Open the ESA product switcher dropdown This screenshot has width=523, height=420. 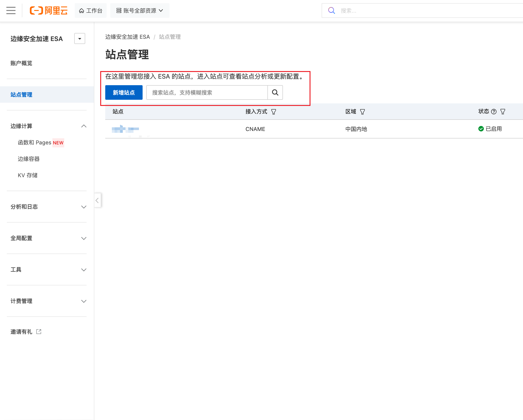point(79,38)
